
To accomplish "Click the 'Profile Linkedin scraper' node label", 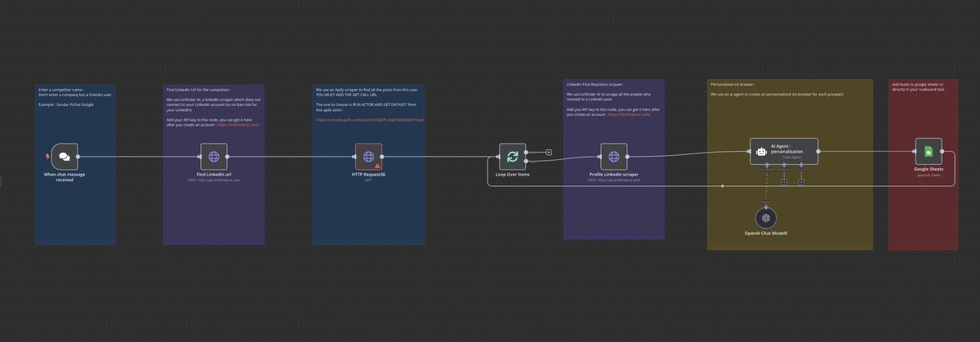I will click(x=613, y=175).
